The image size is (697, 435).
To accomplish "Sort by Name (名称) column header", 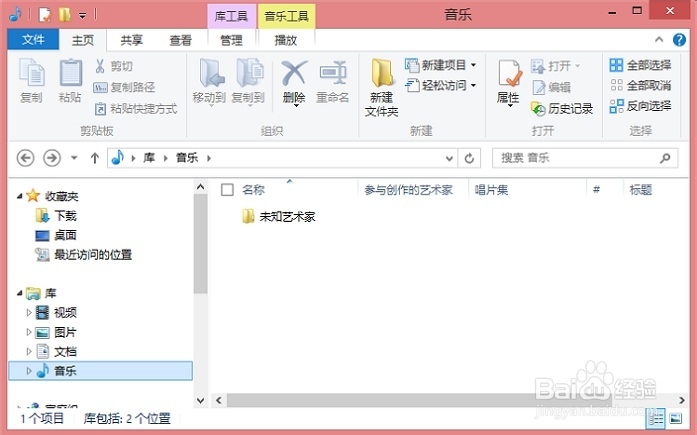I will (x=253, y=190).
